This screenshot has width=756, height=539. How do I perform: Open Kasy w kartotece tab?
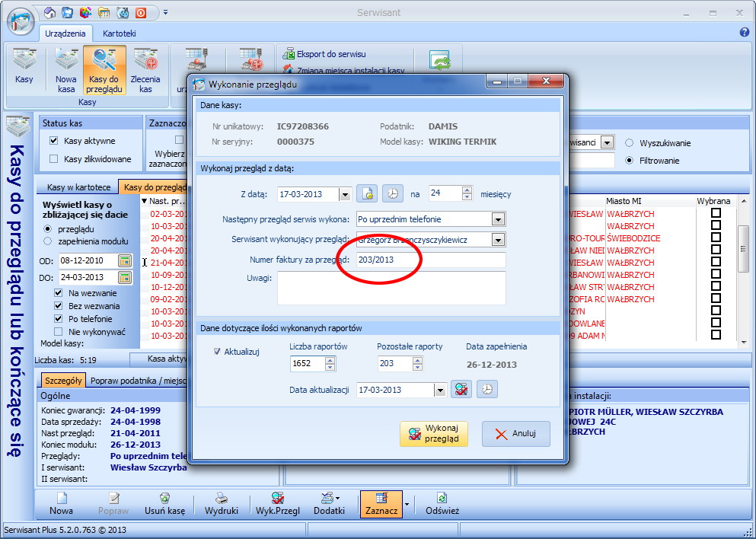tap(78, 187)
